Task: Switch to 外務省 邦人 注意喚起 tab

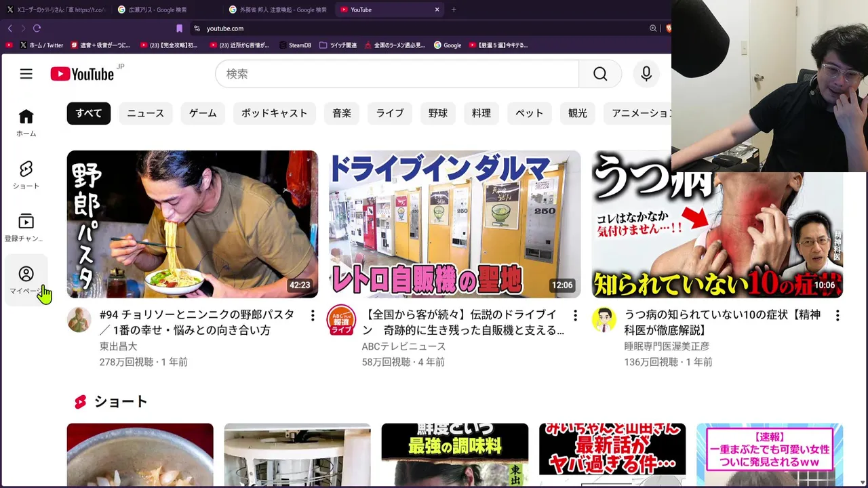Action: click(278, 9)
